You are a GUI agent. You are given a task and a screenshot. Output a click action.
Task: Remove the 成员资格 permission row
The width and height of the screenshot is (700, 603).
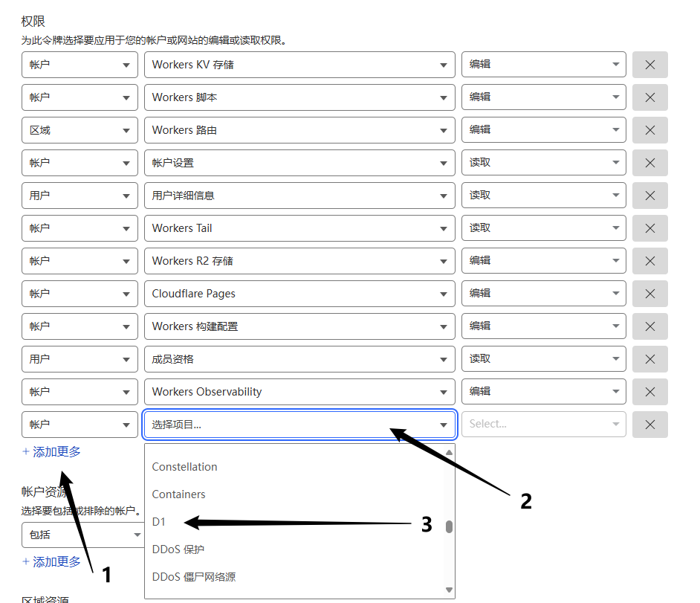[x=649, y=359]
